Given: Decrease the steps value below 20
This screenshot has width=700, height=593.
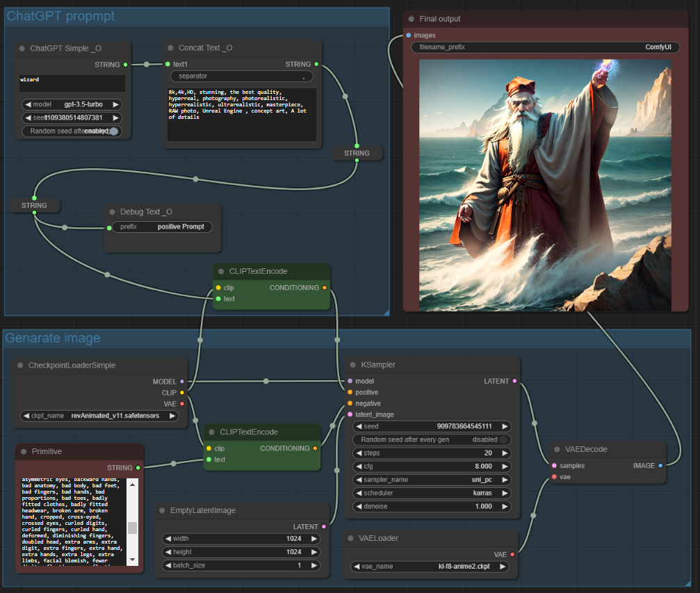Looking at the screenshot, I should (x=359, y=453).
